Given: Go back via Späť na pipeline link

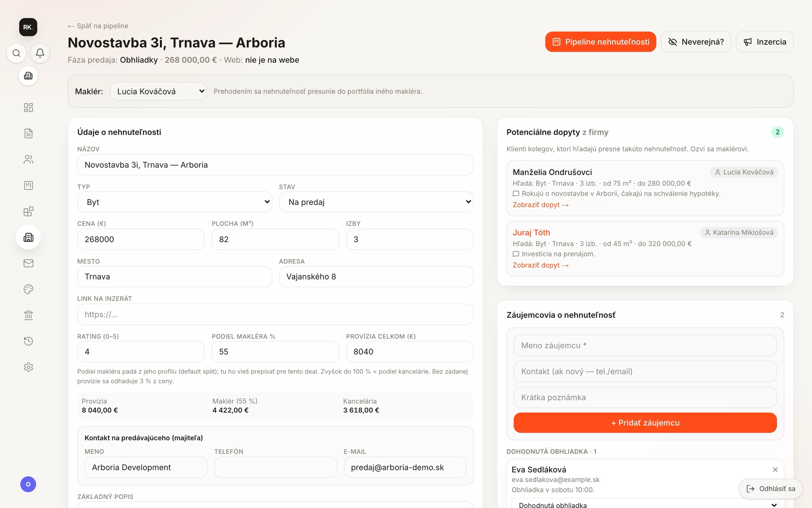Looking at the screenshot, I should pos(98,26).
